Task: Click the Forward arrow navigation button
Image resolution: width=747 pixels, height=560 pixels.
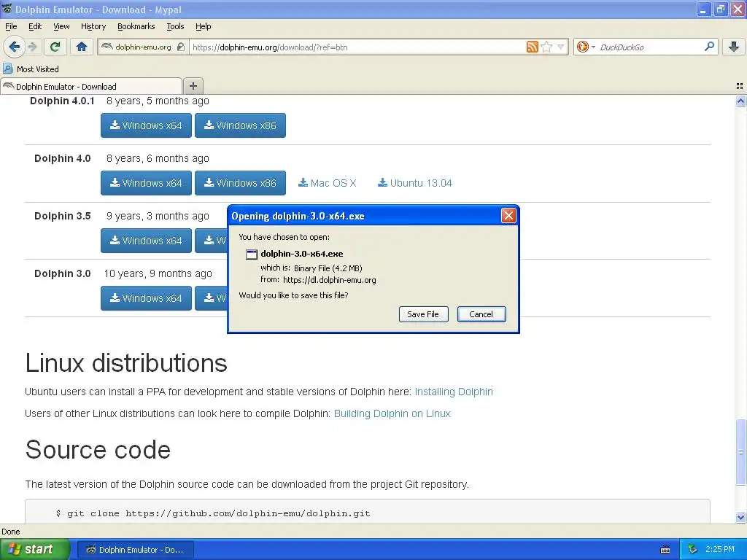Action: click(x=33, y=47)
